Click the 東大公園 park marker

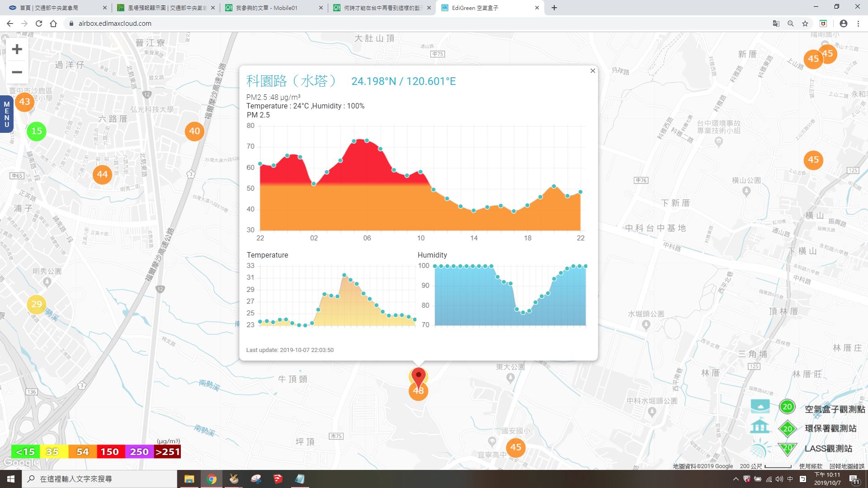click(510, 379)
